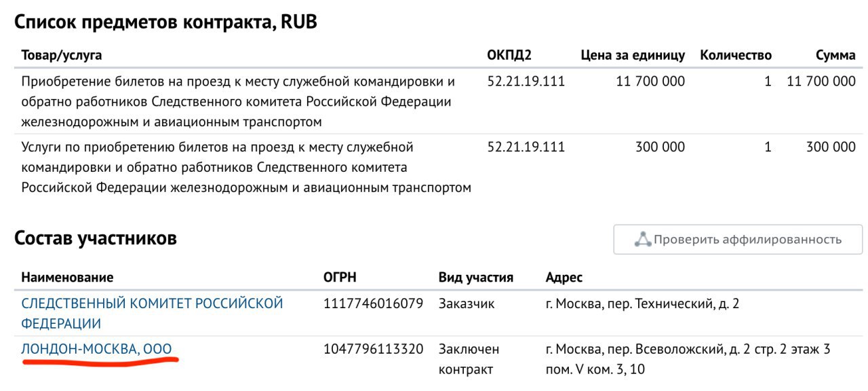The width and height of the screenshot is (868, 391).
Task: Open the СЛЕДСТВЕННЫЙ КОМИТЕТ РОССИЙСКОЙ ФЕДЕРАЦИИ link
Action: pos(152,314)
